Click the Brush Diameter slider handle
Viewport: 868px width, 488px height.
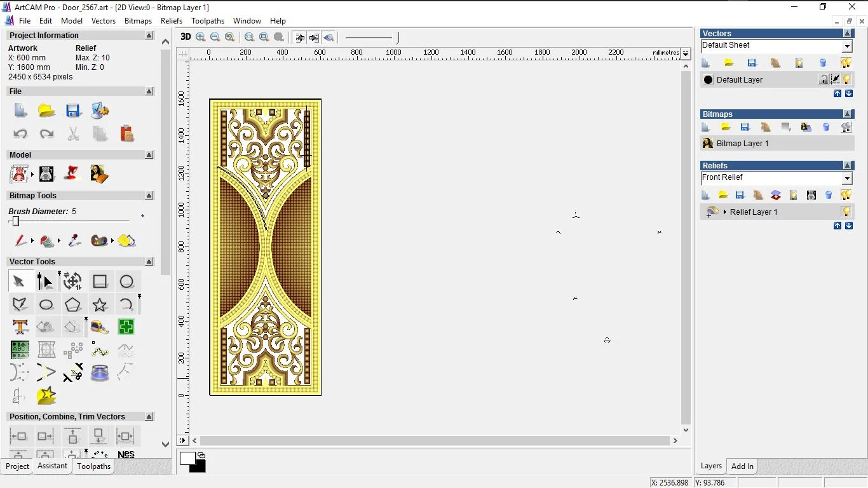tap(16, 221)
